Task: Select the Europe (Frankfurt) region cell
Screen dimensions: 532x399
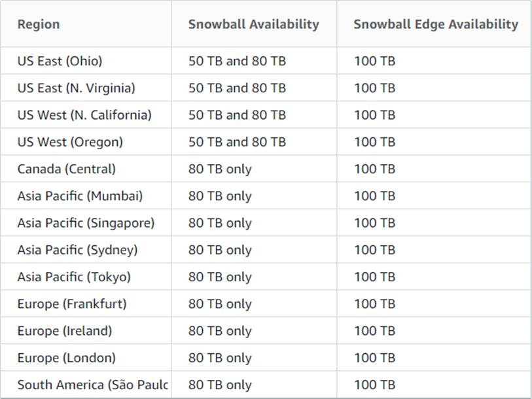Action: click(x=72, y=304)
